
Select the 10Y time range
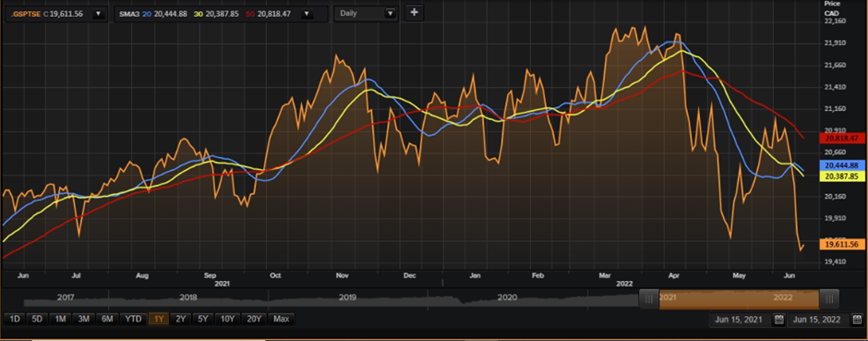[227, 319]
